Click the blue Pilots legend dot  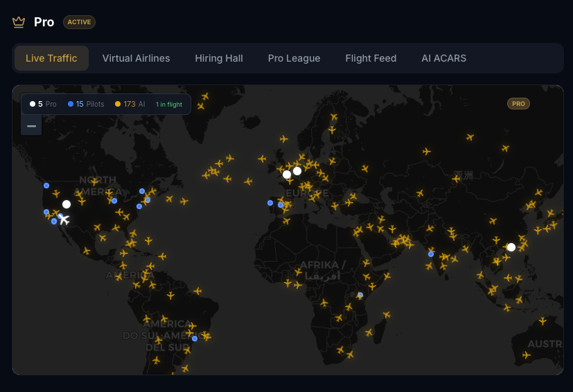71,104
